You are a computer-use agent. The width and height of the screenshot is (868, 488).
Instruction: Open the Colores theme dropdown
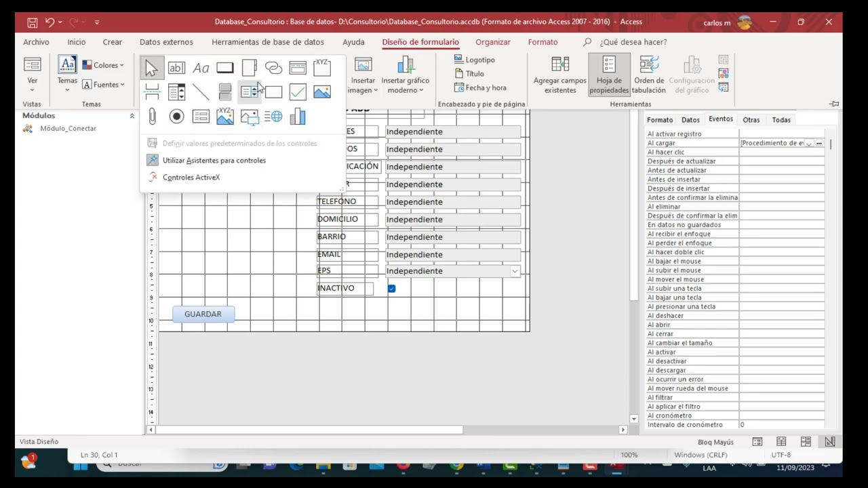tap(103, 65)
